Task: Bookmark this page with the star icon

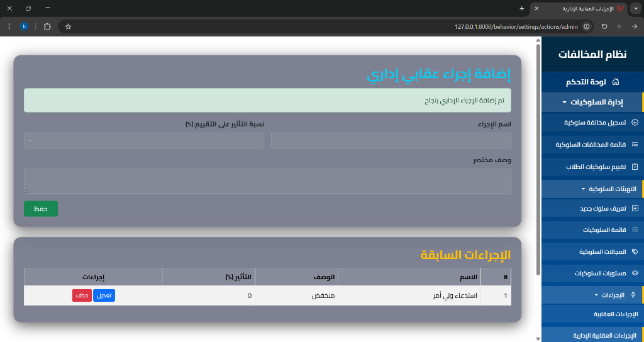Action: pos(68,26)
